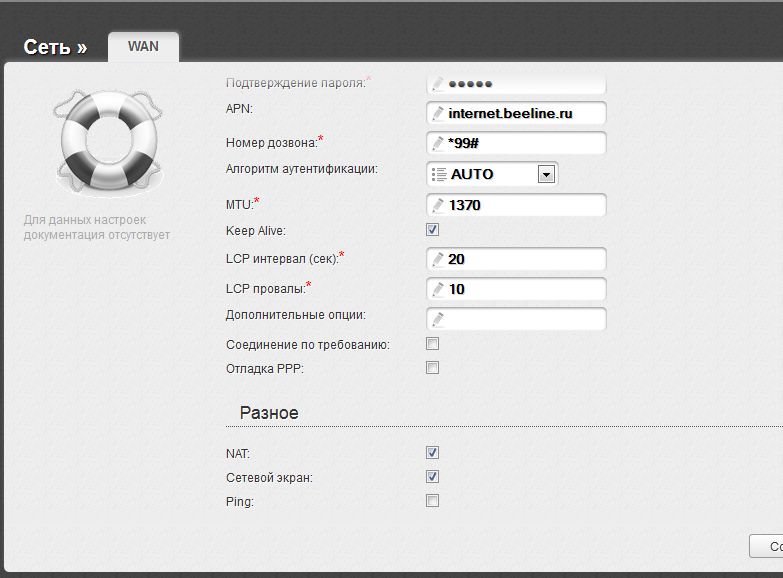
Task: Click the 'Соединение по требованию:' label
Action: point(308,345)
